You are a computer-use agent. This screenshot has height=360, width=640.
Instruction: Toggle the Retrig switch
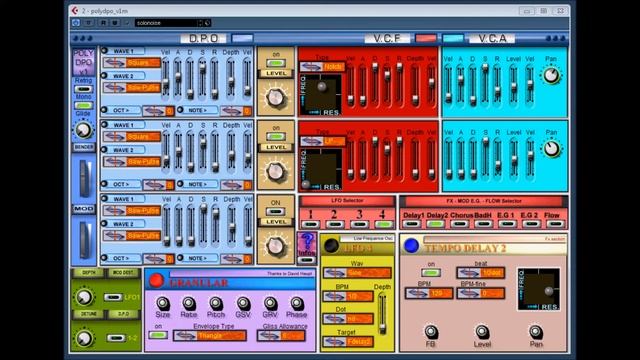[83, 89]
